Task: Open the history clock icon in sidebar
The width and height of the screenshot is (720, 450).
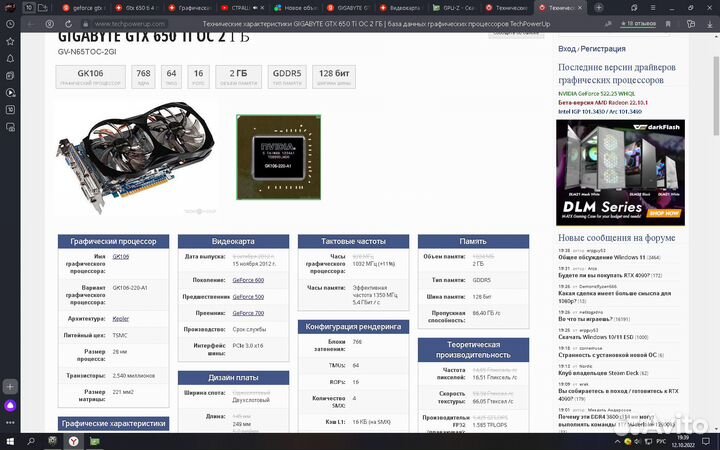Action: 10,24
